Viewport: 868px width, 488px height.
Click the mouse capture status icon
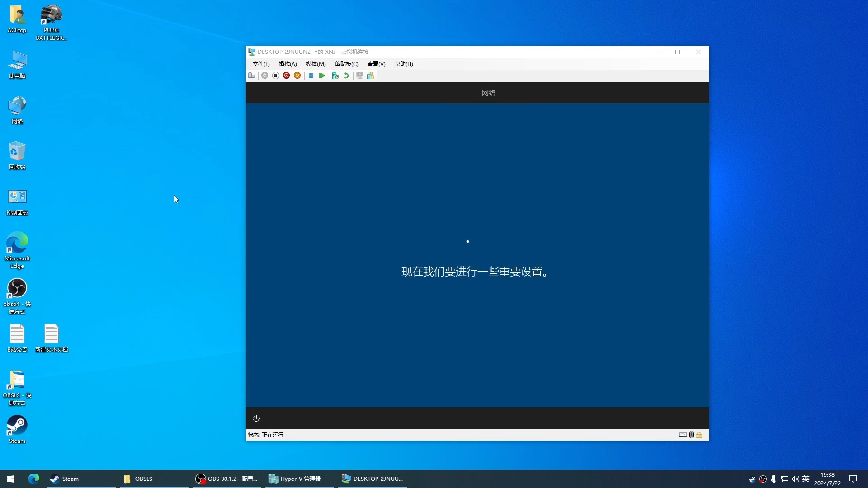click(x=691, y=435)
